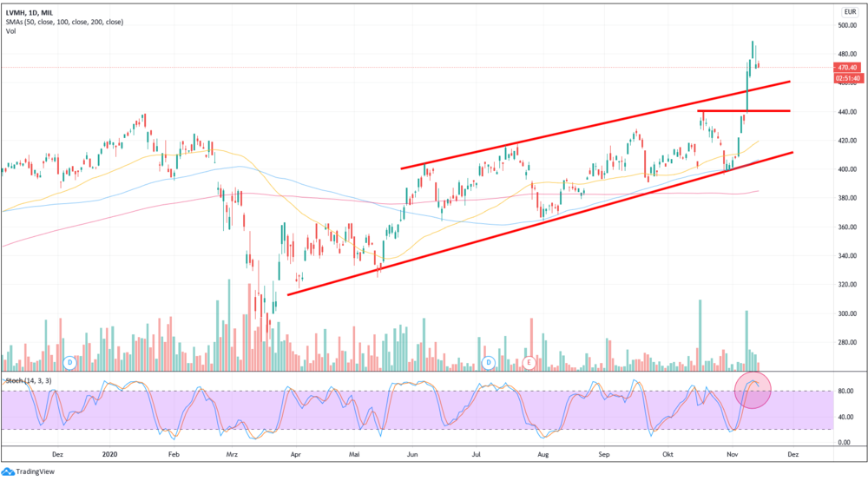Image resolution: width=868 pixels, height=481 pixels.
Task: Select the Stoch (14, 3, 3) indicator legend
Action: point(29,381)
